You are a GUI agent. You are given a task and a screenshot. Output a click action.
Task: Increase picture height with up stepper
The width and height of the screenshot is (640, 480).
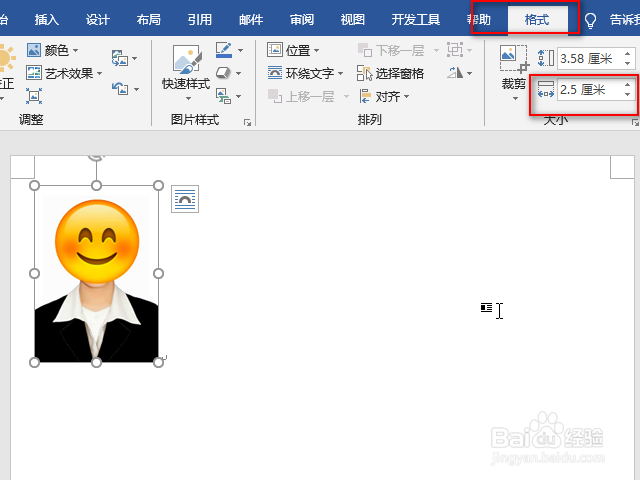628,53
